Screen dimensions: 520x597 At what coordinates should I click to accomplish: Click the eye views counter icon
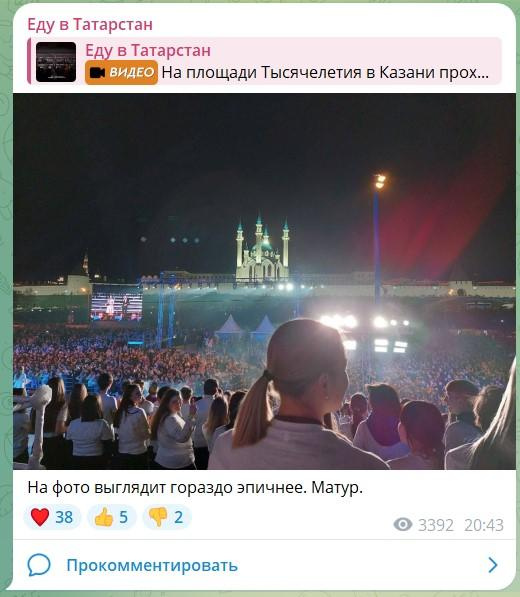[403, 525]
